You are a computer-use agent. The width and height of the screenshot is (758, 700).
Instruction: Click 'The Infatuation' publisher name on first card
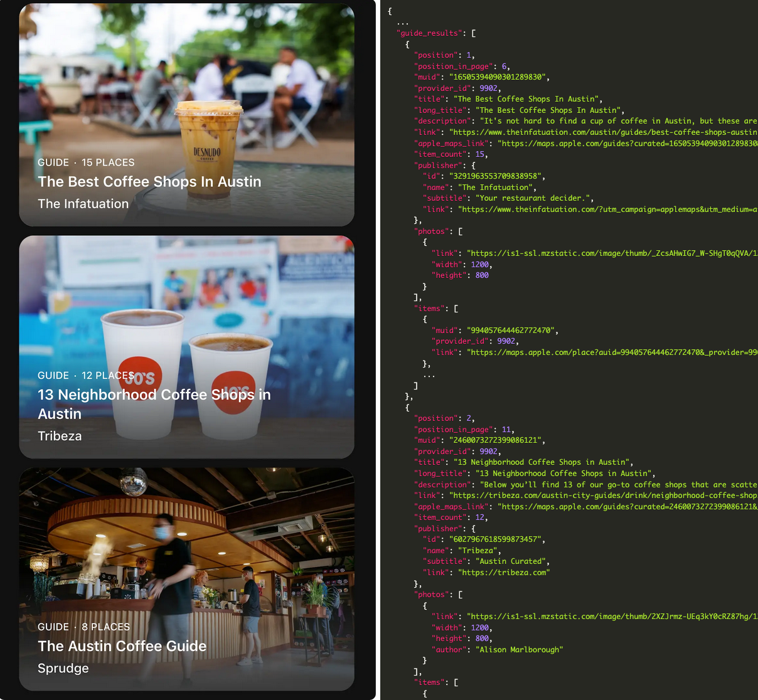coord(83,204)
